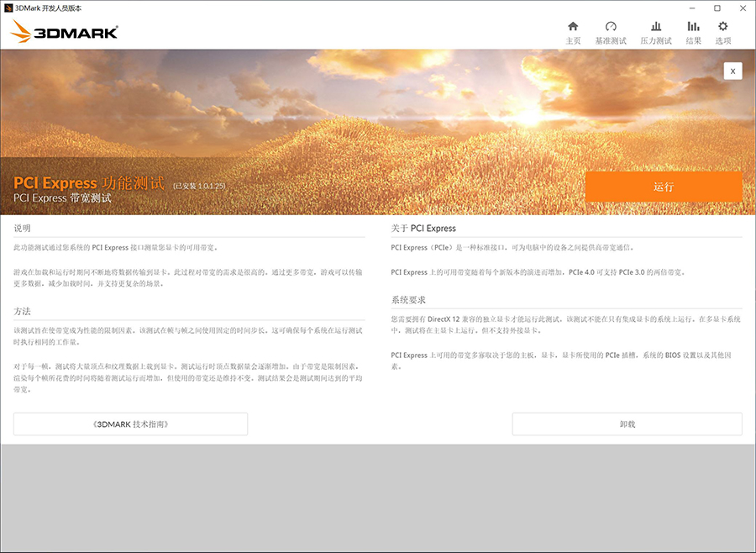The image size is (756, 553).
Task: Select the 方法 section heading
Action: (x=23, y=311)
